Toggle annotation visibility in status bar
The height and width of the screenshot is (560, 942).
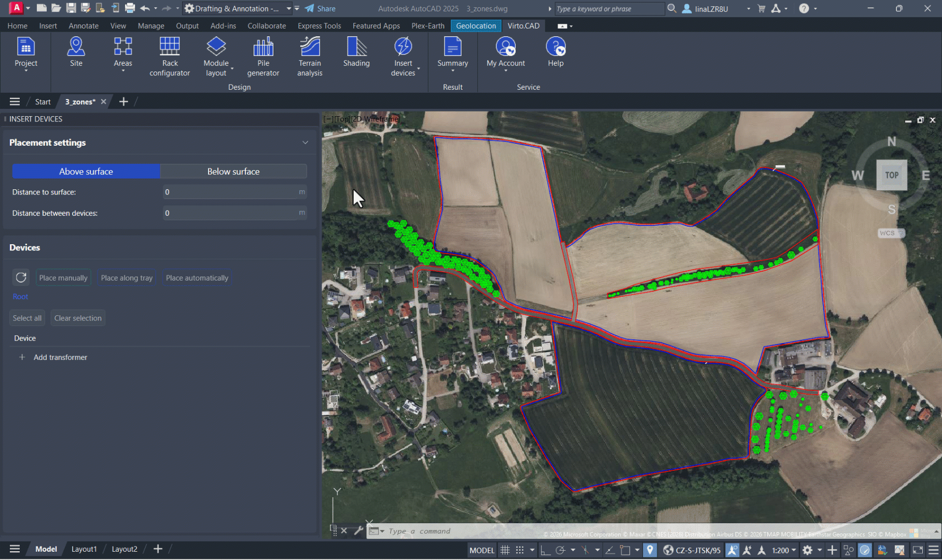click(732, 550)
